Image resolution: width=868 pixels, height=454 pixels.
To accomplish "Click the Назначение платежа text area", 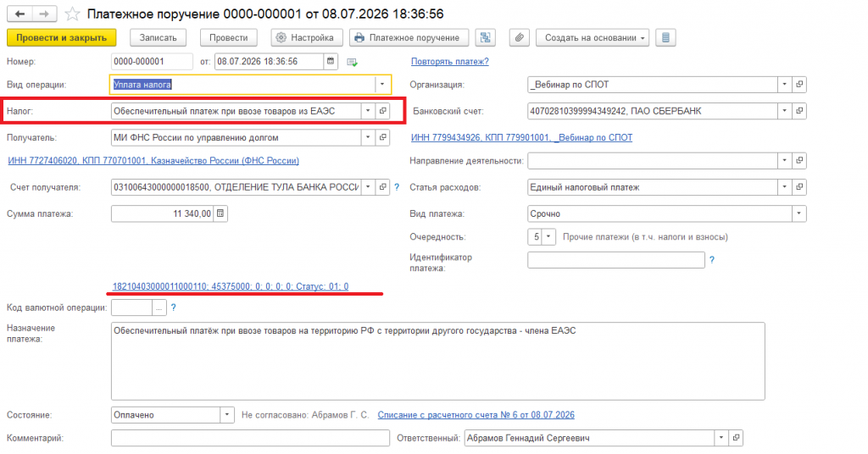I will coord(438,361).
